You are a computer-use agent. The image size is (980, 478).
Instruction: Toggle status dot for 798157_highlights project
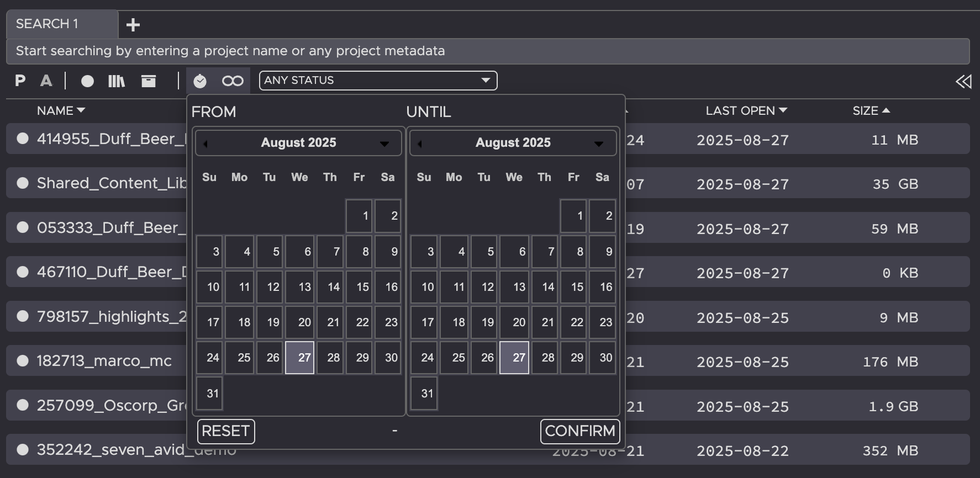point(23,316)
